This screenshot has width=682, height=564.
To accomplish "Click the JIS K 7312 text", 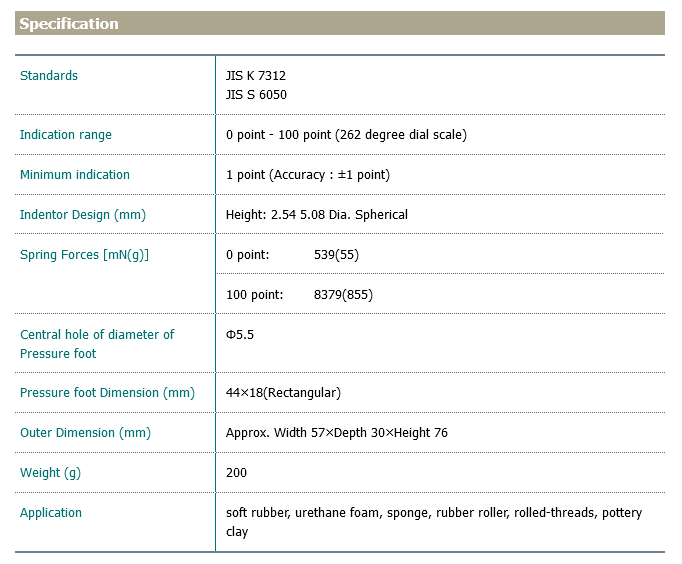I will (x=256, y=76).
